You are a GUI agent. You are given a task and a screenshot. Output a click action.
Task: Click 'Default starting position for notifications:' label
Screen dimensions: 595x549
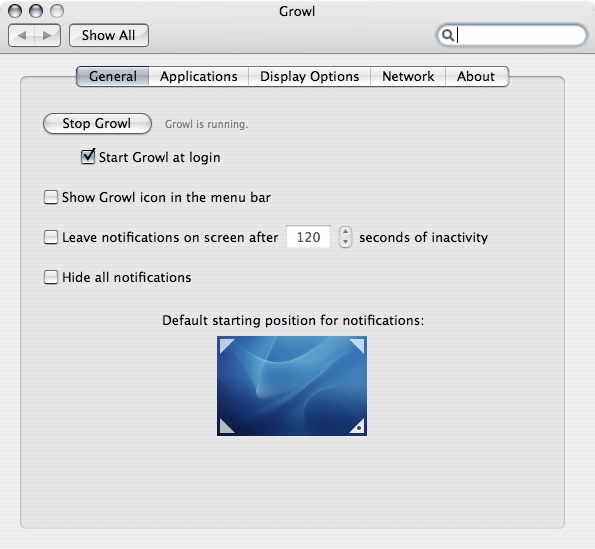293,321
